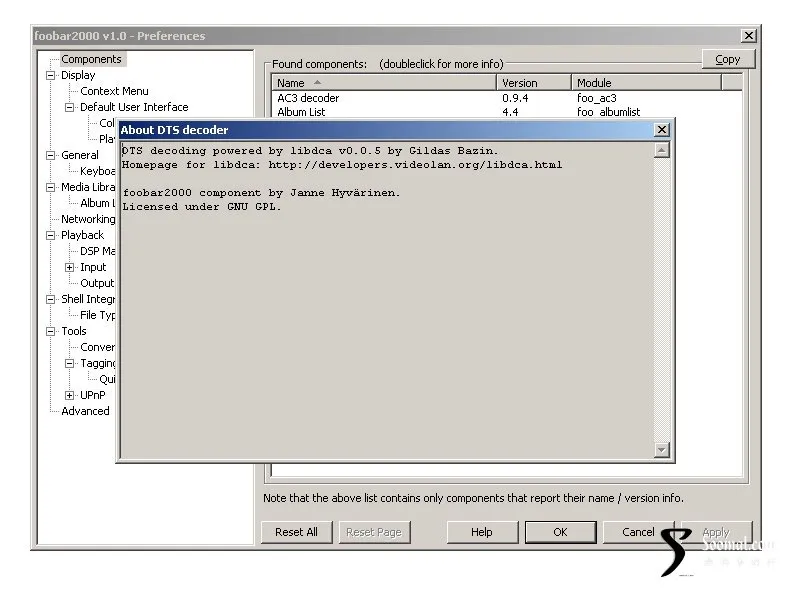Open File Types under Shell Integration
This screenshot has height=600, width=800.
[97, 315]
